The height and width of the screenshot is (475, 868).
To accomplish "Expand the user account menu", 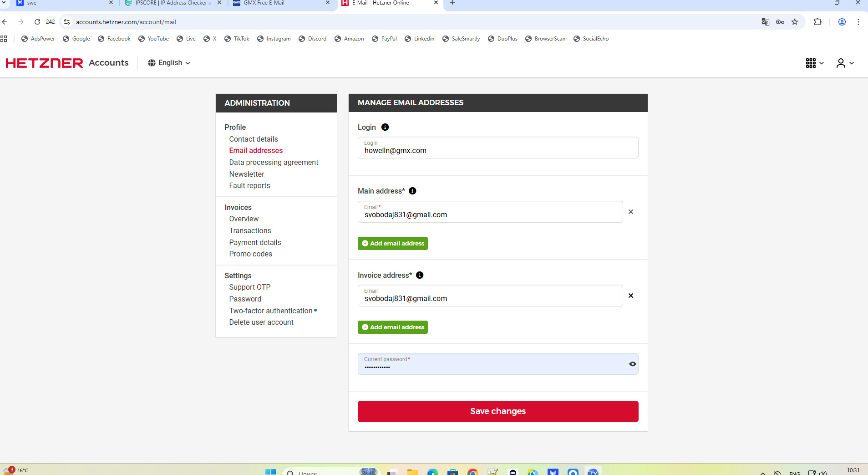I will click(845, 63).
